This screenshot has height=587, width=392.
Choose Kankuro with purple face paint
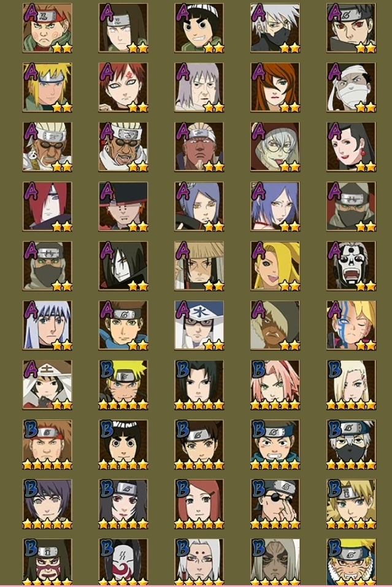pos(48,562)
